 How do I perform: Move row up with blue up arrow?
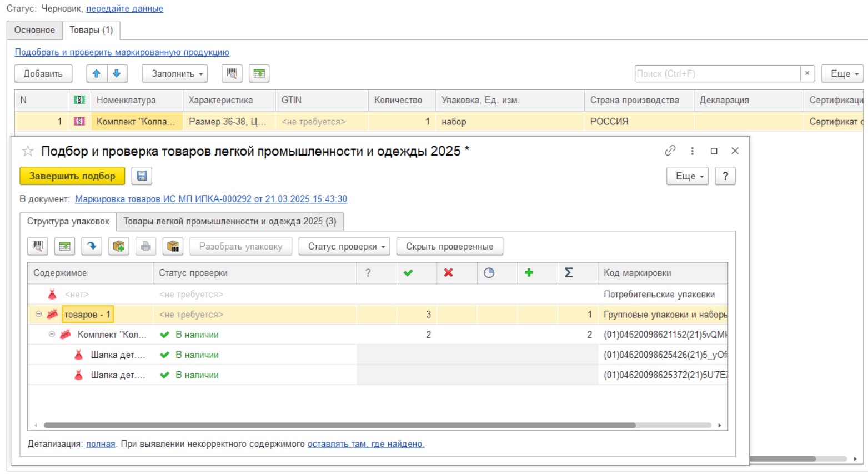click(x=97, y=73)
